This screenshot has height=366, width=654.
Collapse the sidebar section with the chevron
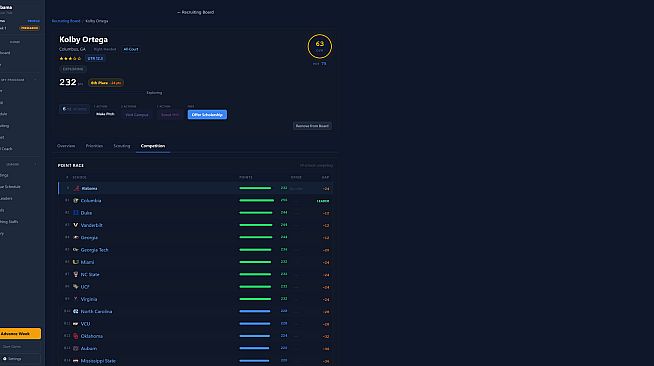[35, 80]
